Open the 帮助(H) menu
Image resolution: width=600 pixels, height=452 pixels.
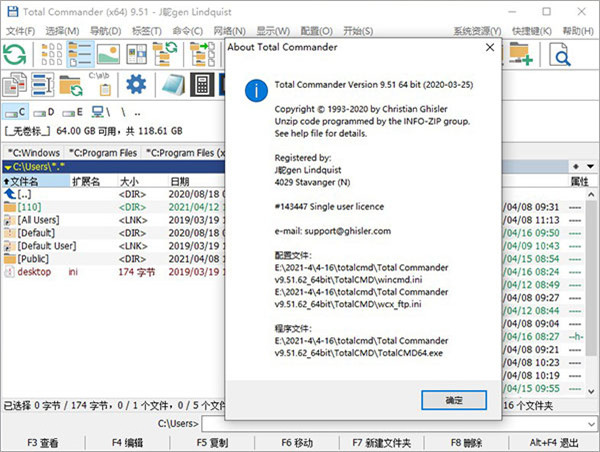point(578,31)
